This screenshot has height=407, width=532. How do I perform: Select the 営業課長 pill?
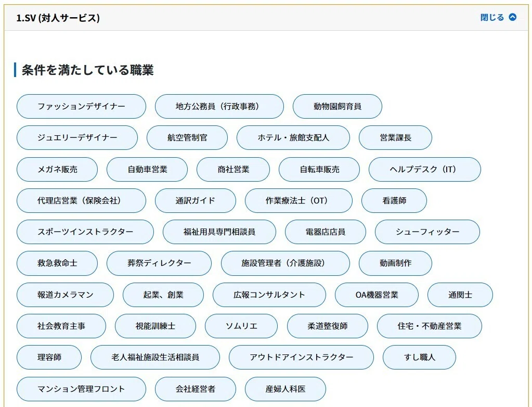[395, 138]
